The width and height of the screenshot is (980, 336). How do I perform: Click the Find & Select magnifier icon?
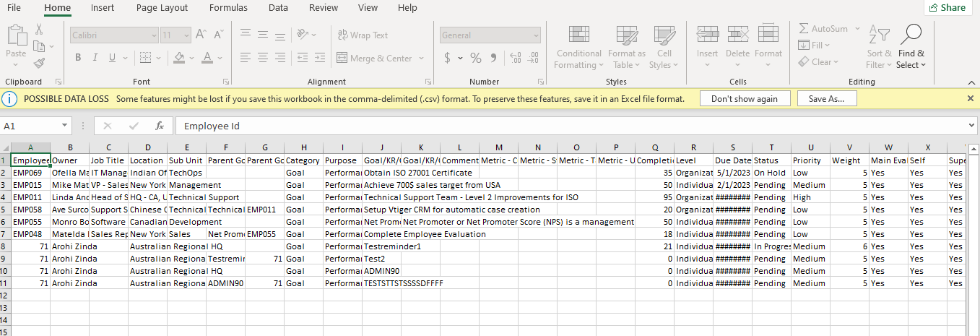pyautogui.click(x=911, y=35)
